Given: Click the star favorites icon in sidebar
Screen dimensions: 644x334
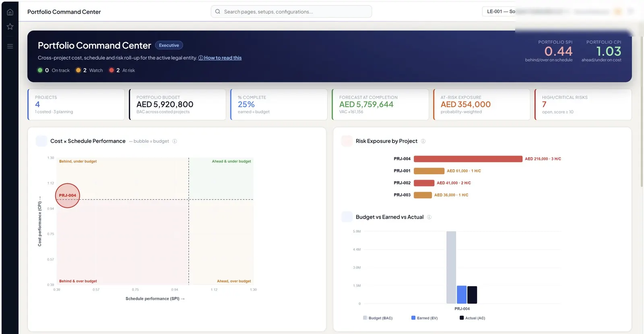Looking at the screenshot, I should point(10,27).
